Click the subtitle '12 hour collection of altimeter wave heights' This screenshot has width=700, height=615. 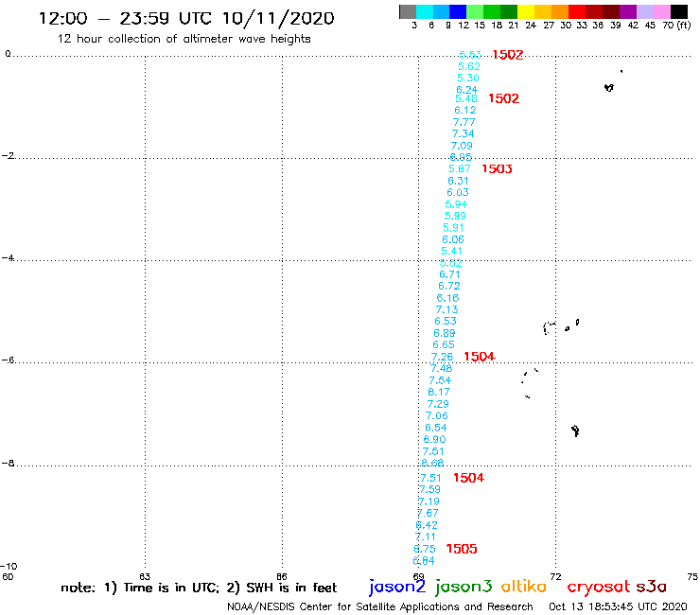tap(184, 39)
